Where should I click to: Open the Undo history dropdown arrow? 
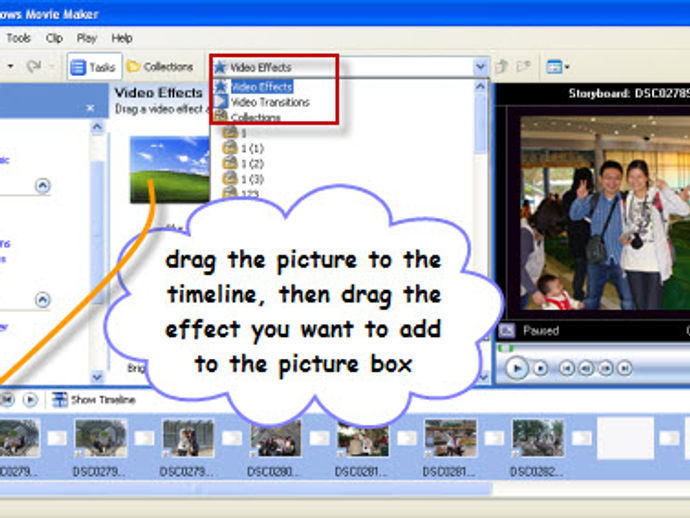coord(11,66)
